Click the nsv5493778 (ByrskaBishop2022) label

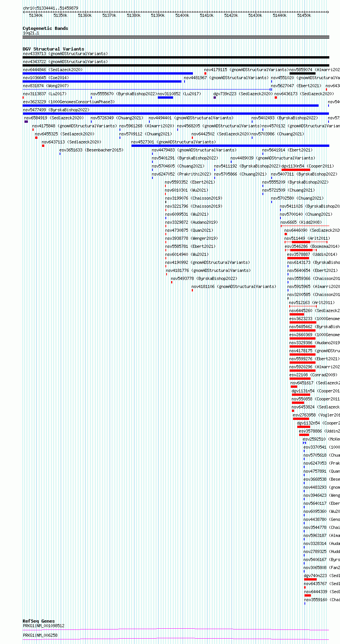pos(204,278)
